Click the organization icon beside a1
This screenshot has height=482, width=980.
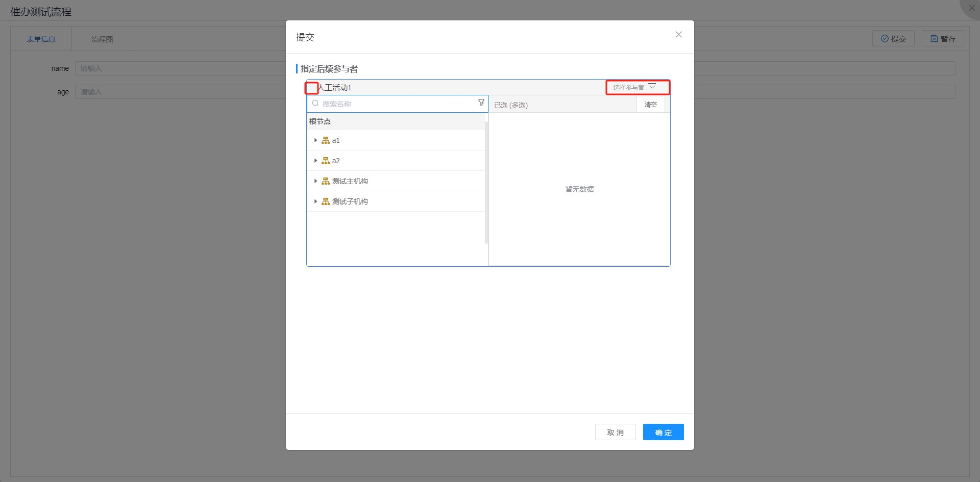[325, 140]
